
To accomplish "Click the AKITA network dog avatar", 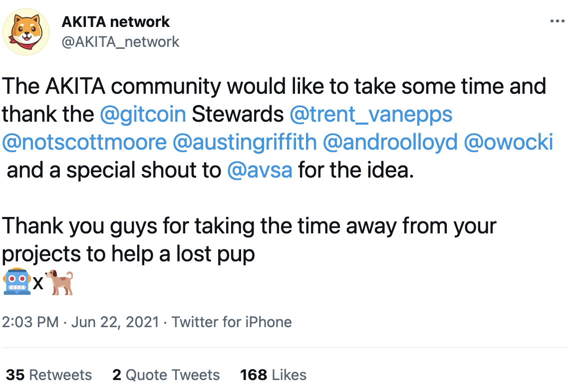I will 26,31.
